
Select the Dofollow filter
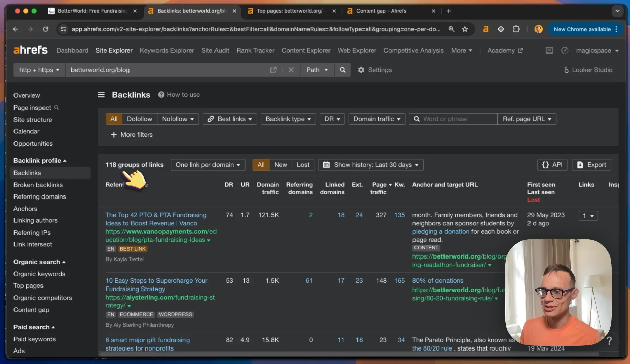coord(139,119)
